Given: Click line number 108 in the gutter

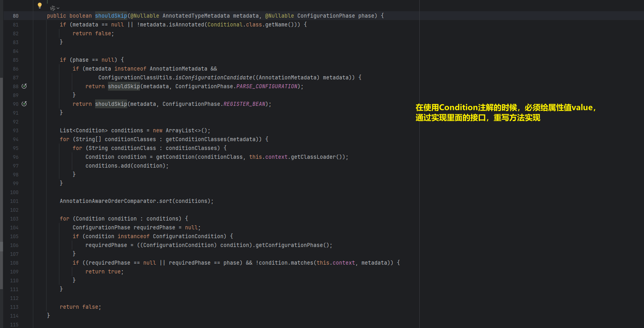Looking at the screenshot, I should (x=14, y=263).
